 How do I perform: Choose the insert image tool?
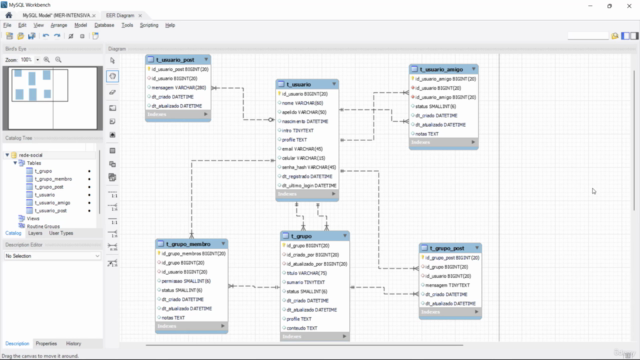click(x=113, y=135)
